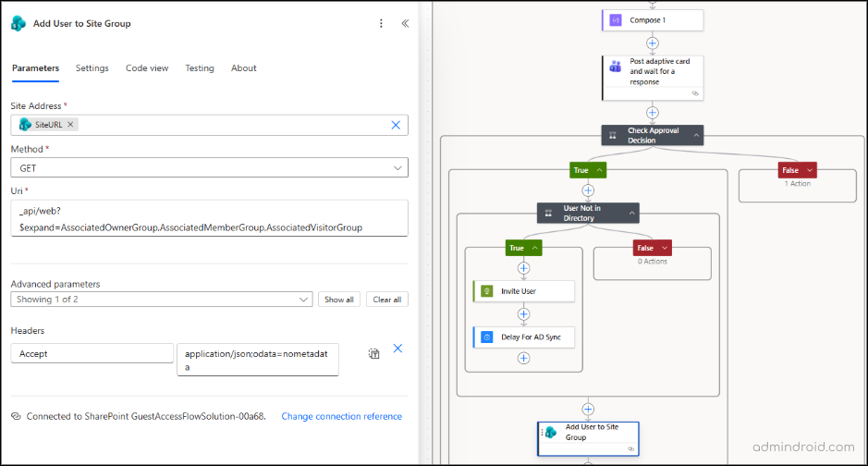Clear the Site Address field with X
This screenshot has height=466, width=868.
[x=396, y=125]
